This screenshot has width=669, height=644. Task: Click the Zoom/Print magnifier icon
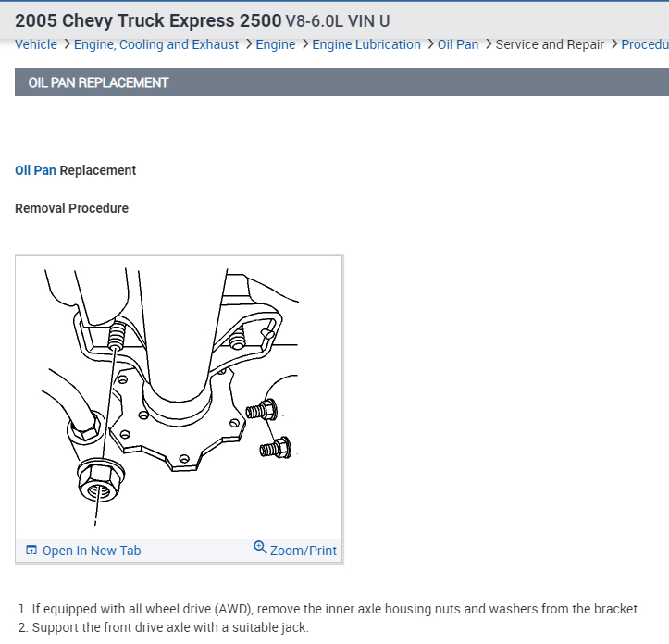(x=260, y=547)
